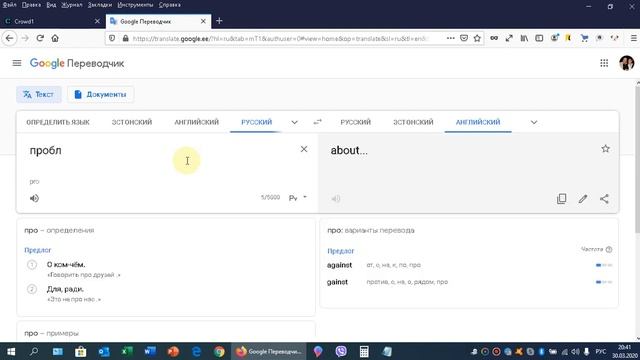640x360 pixels.
Task: Switch to Текст mode
Action: [x=39, y=94]
